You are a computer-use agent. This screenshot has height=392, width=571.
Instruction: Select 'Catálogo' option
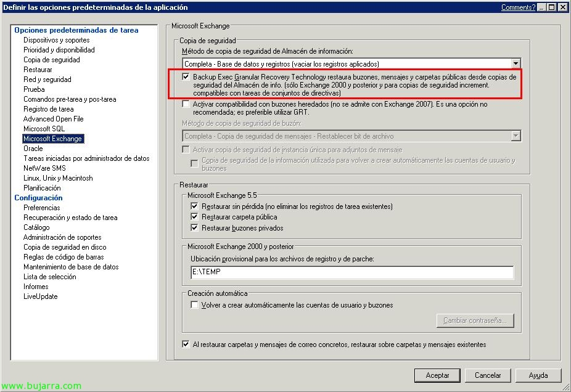tap(36, 227)
